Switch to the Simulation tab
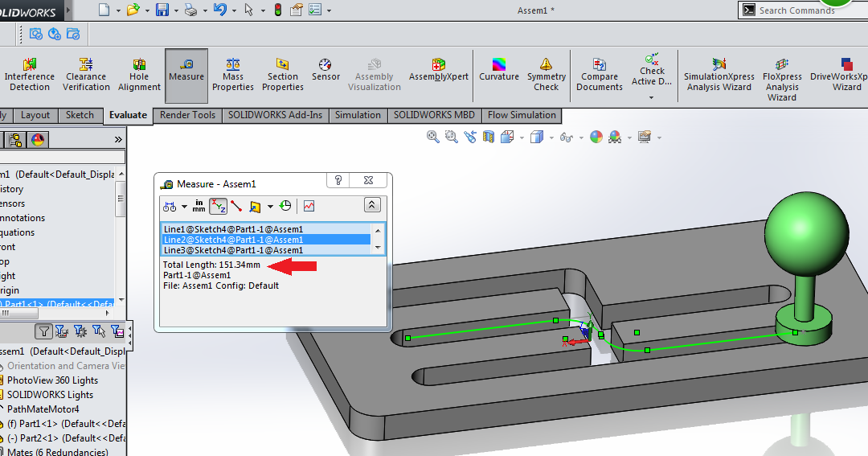The image size is (868, 456). 358,115
